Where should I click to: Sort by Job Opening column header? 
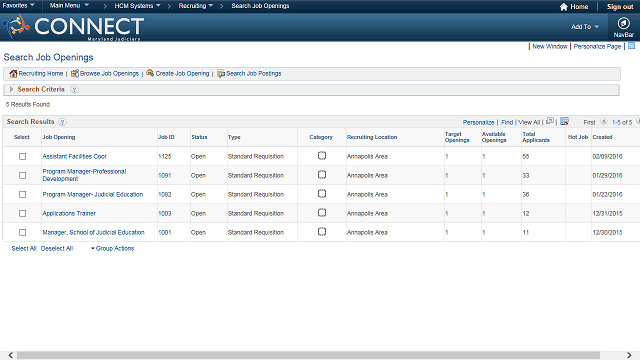[x=59, y=137]
